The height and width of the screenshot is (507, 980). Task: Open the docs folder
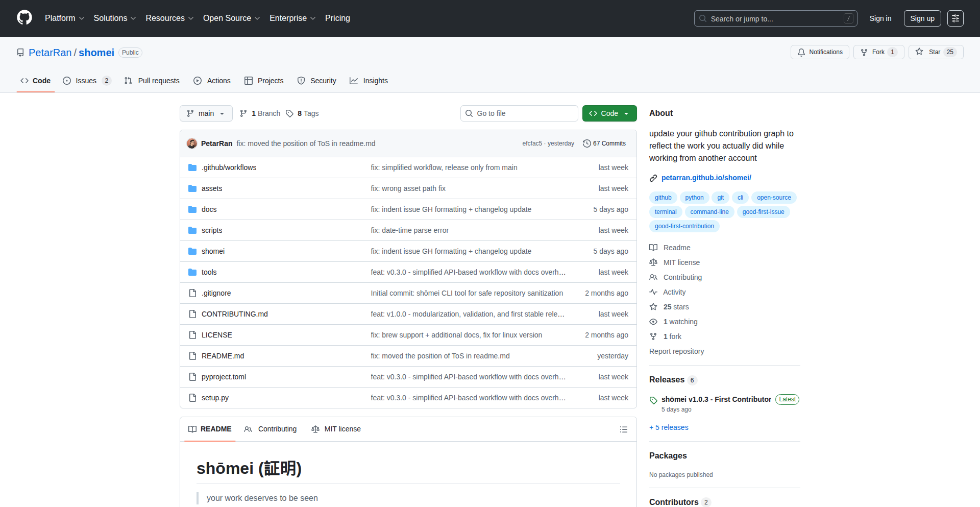coord(209,209)
